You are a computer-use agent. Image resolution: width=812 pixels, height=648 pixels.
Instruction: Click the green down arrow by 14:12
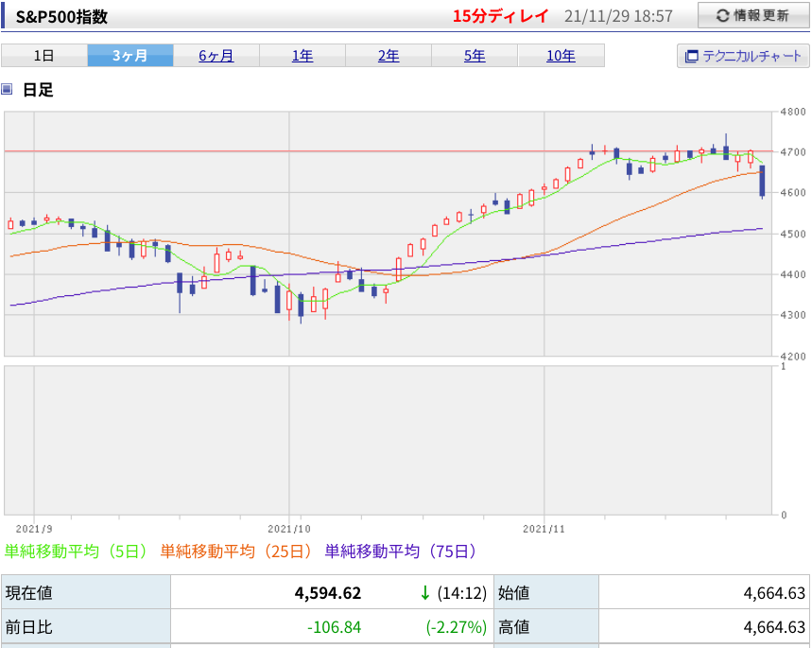[425, 592]
